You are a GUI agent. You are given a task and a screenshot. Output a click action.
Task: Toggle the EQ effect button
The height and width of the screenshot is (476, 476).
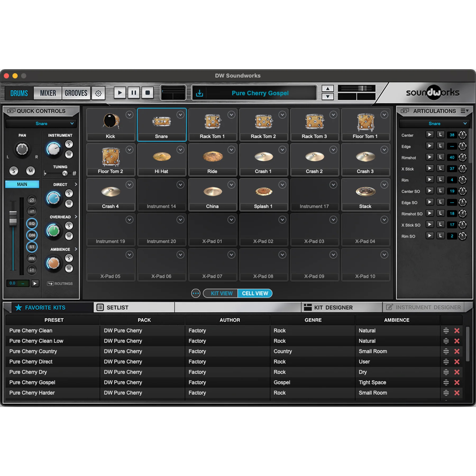[x=32, y=224]
